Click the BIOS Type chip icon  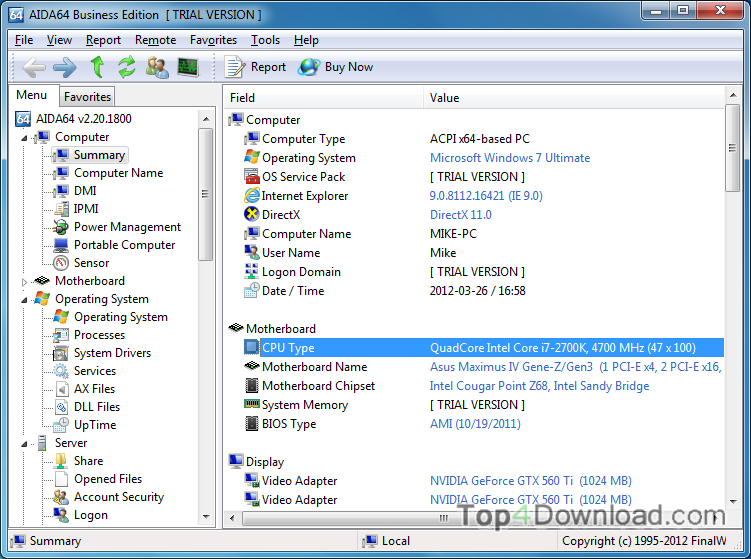(251, 423)
